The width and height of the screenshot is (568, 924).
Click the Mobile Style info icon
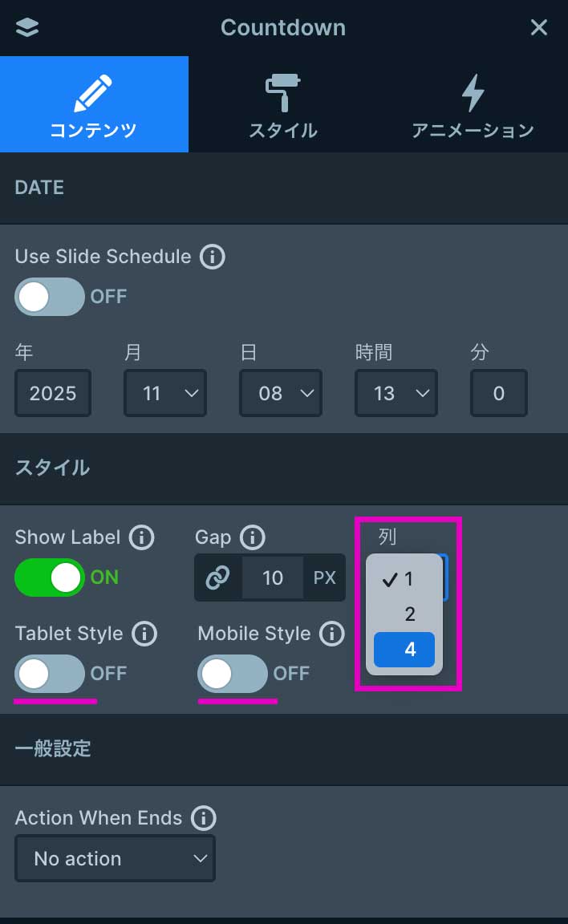coord(331,634)
